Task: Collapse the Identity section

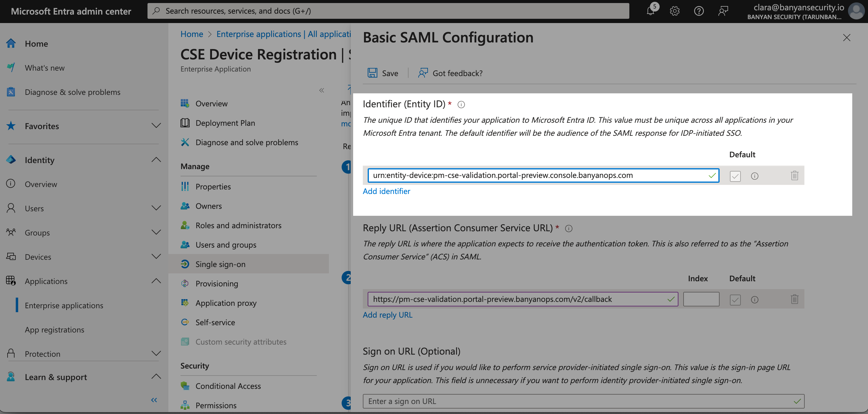Action: (x=156, y=160)
